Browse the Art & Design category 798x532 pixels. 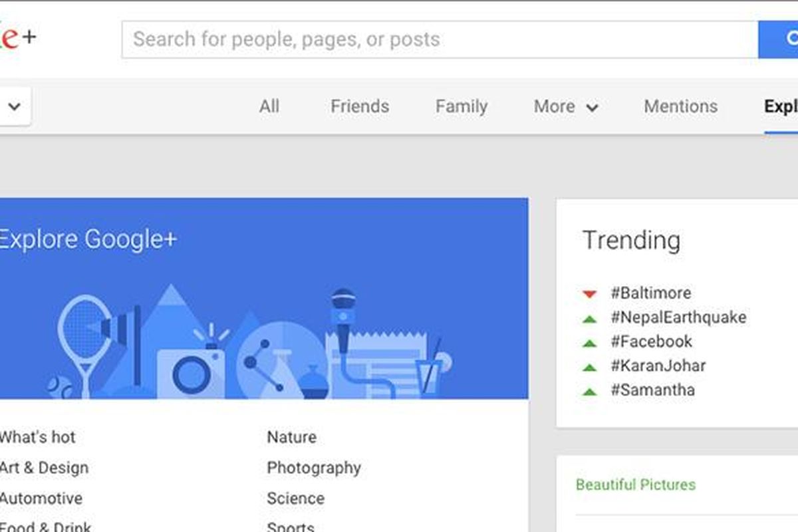[44, 468]
